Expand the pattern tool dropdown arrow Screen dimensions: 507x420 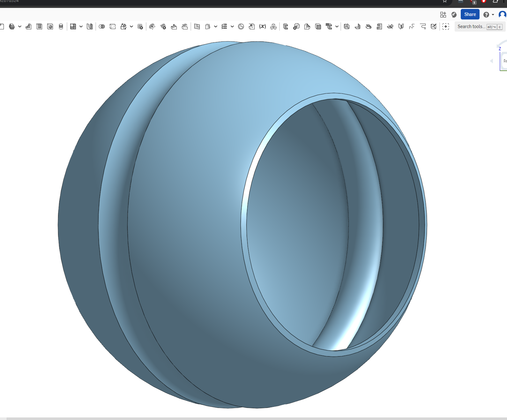tap(81, 26)
